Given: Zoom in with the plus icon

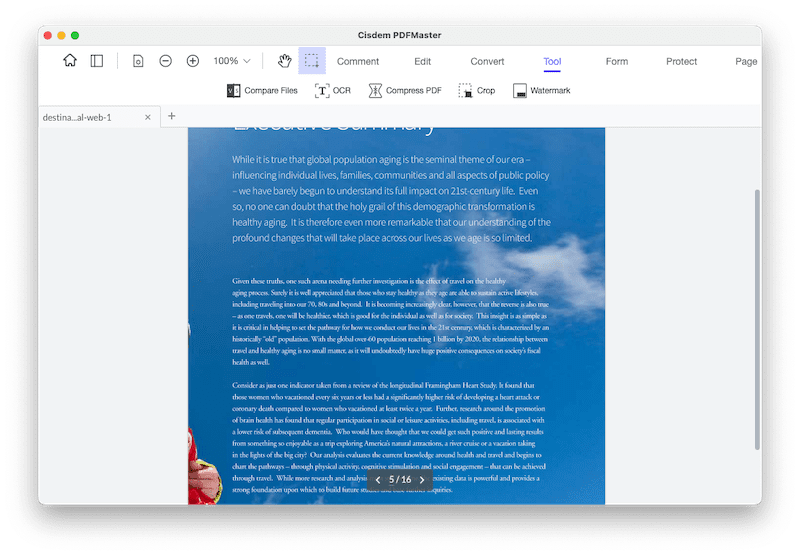Looking at the screenshot, I should coord(193,61).
